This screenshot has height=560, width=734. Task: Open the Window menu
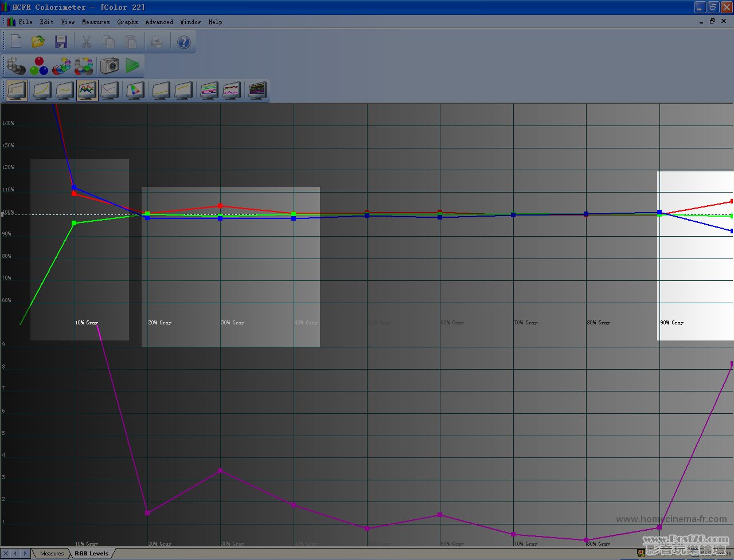click(190, 22)
